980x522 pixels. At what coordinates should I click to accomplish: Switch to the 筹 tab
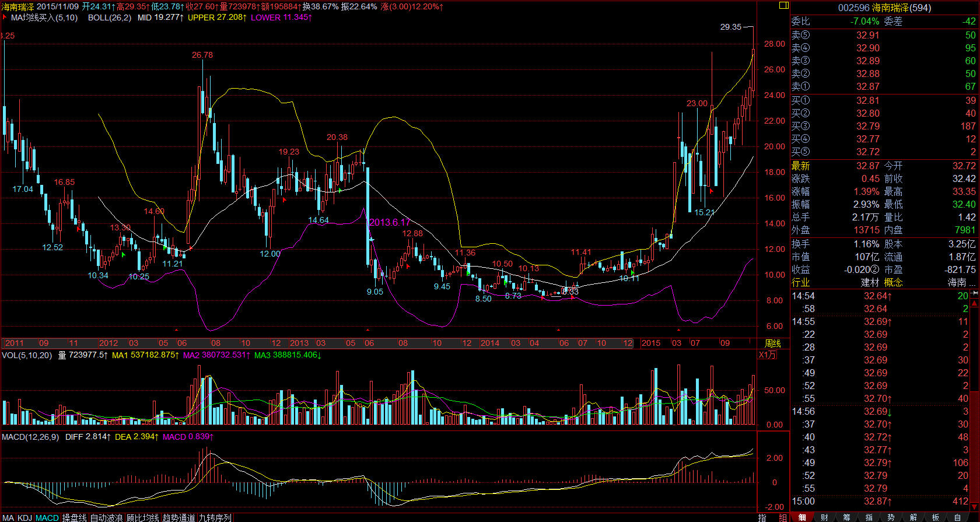click(846, 517)
